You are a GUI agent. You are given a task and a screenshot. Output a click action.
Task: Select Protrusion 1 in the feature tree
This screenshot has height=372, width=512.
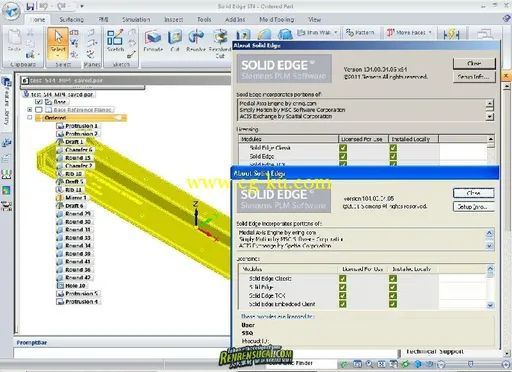coord(79,126)
